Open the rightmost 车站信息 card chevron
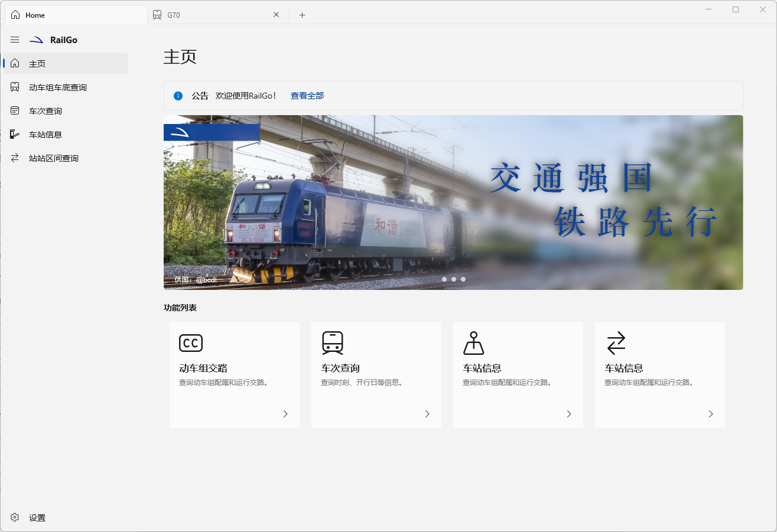Screen dimensions: 777x532 710,414
